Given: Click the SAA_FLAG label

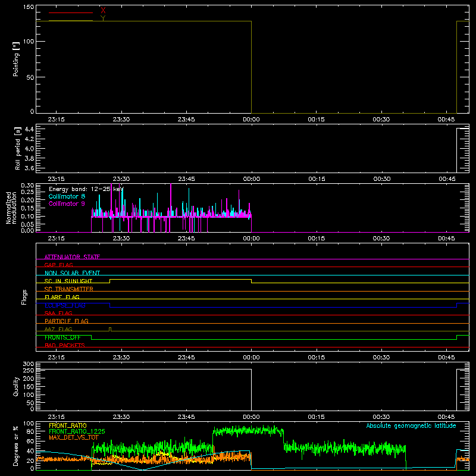Looking at the screenshot, I should pyautogui.click(x=58, y=313).
